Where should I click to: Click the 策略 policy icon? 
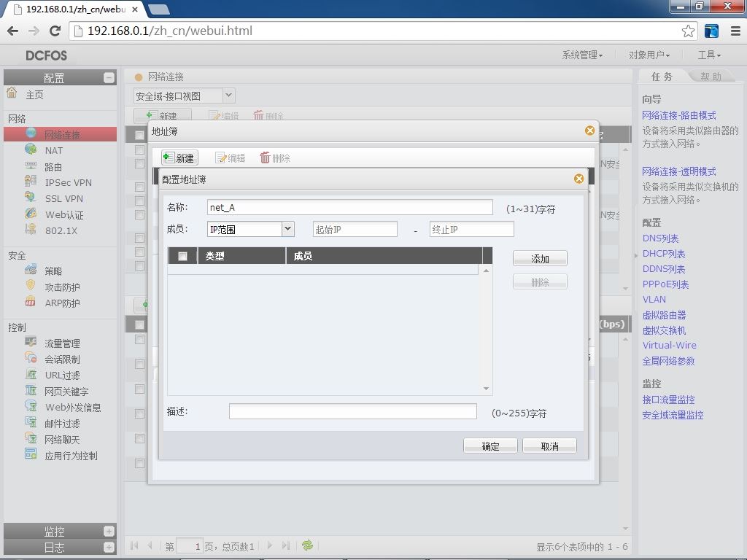coord(31,270)
